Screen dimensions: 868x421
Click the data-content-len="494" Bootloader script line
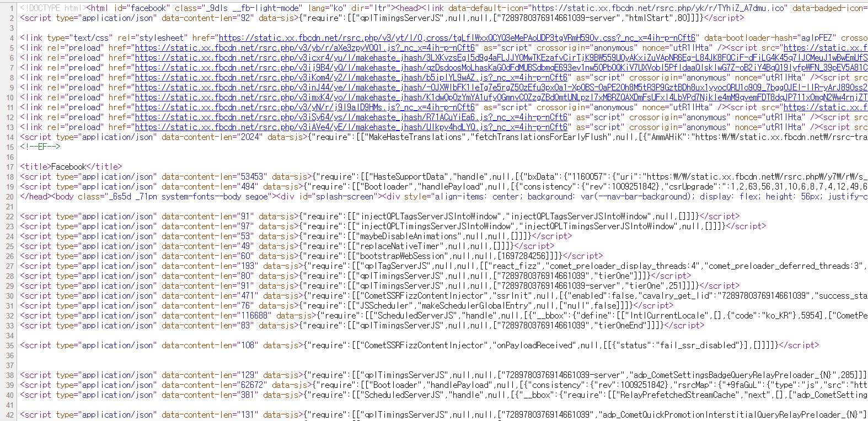444,186
